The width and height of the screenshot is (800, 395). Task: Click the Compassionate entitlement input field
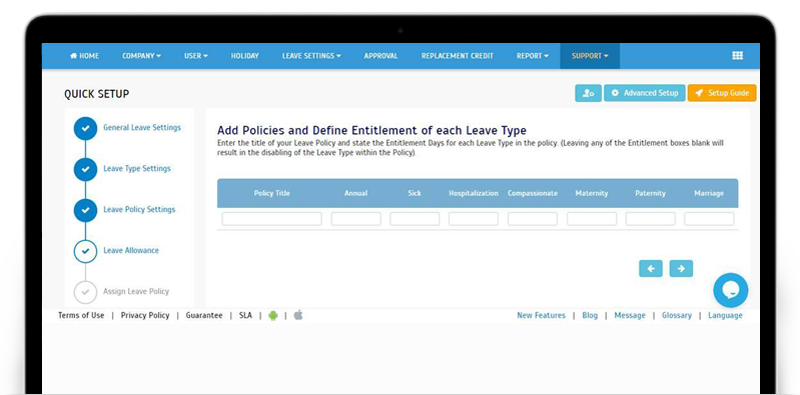pos(533,219)
